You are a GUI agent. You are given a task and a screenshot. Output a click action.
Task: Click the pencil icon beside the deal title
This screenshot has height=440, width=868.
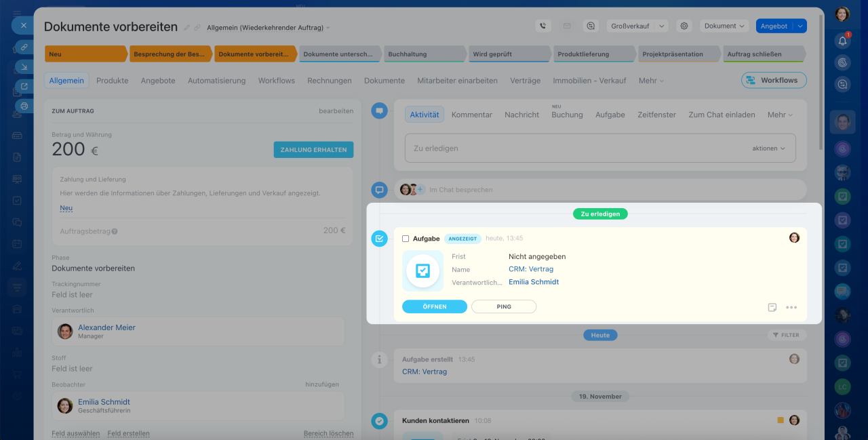(x=187, y=28)
